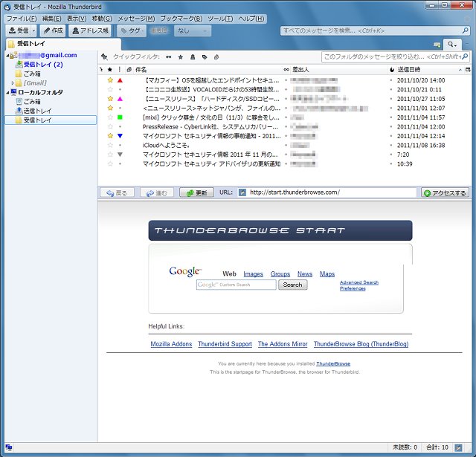Open the 編集 menu
The image size is (476, 457).
51,19
